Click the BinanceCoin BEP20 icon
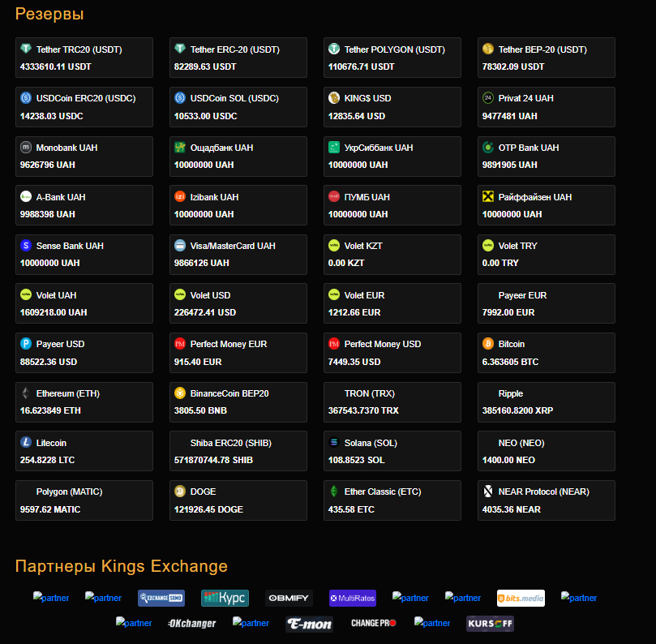Screen dimensions: 656x644 coord(180,393)
